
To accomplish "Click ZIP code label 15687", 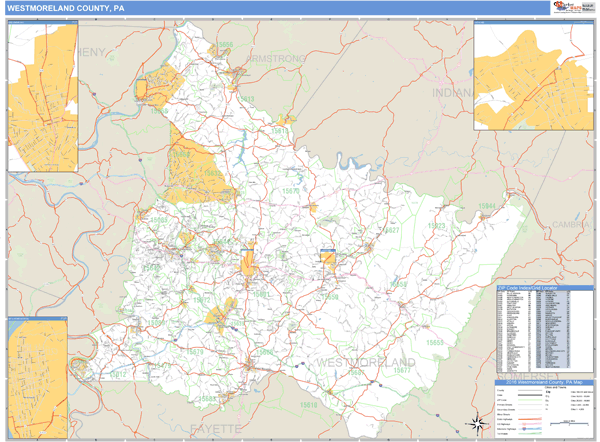I will pos(356,372).
